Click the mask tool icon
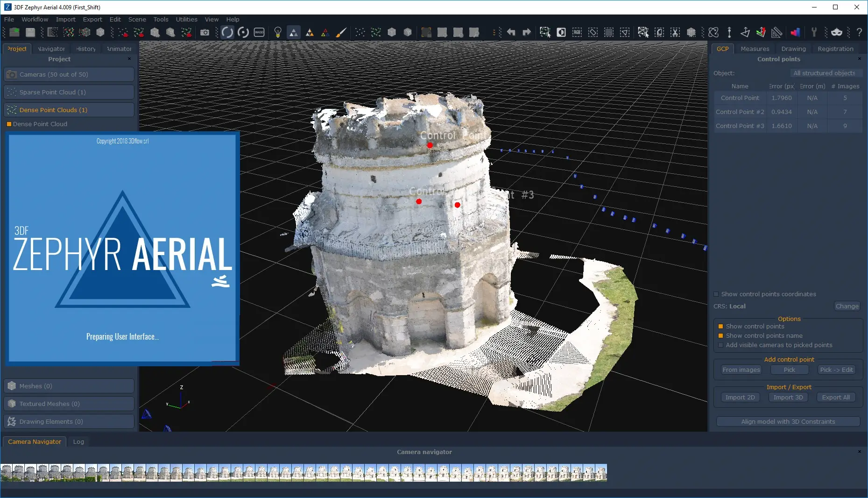868x498 pixels. click(837, 32)
